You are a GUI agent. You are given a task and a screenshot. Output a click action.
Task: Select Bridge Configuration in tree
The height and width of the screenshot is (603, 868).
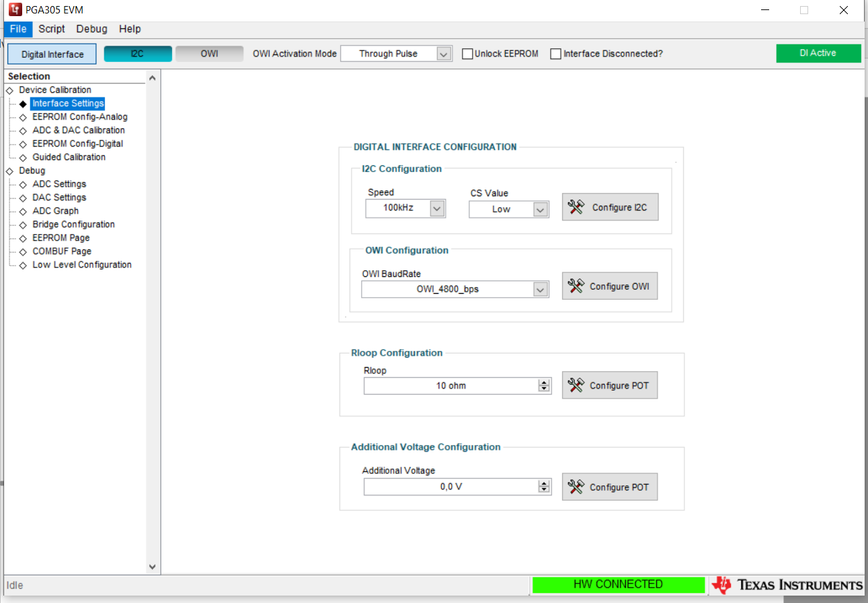[74, 225]
